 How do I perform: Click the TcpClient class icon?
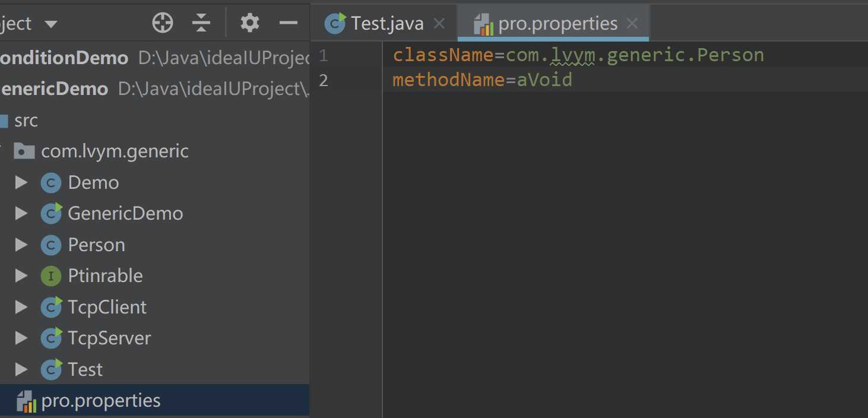tap(51, 307)
